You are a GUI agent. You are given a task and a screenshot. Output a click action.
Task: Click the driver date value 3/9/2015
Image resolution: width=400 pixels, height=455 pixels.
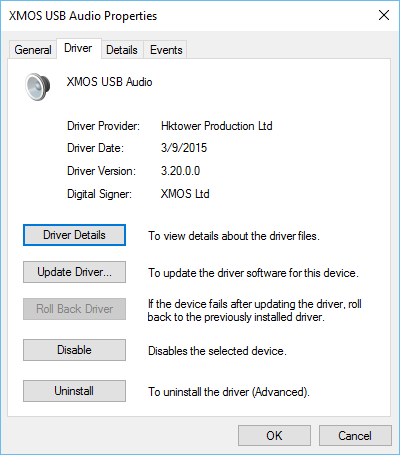pos(184,148)
